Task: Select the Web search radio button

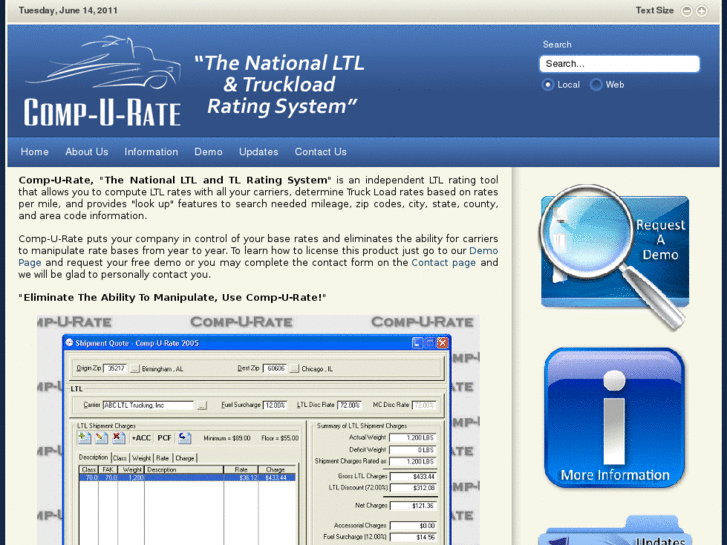Action: [x=596, y=85]
